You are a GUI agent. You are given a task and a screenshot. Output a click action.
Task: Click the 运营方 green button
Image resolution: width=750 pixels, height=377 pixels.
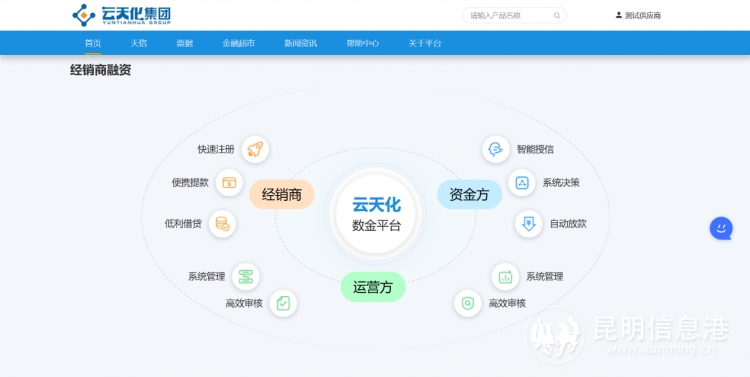(373, 287)
